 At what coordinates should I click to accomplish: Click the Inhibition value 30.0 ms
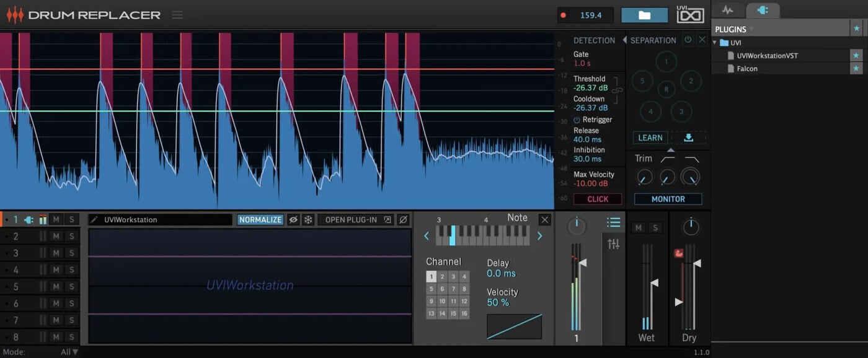tap(587, 159)
